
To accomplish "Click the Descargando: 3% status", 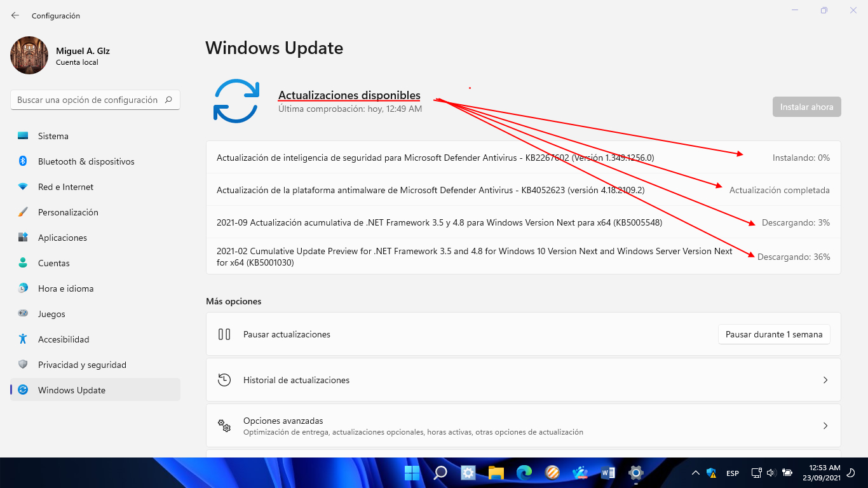I will 796,222.
